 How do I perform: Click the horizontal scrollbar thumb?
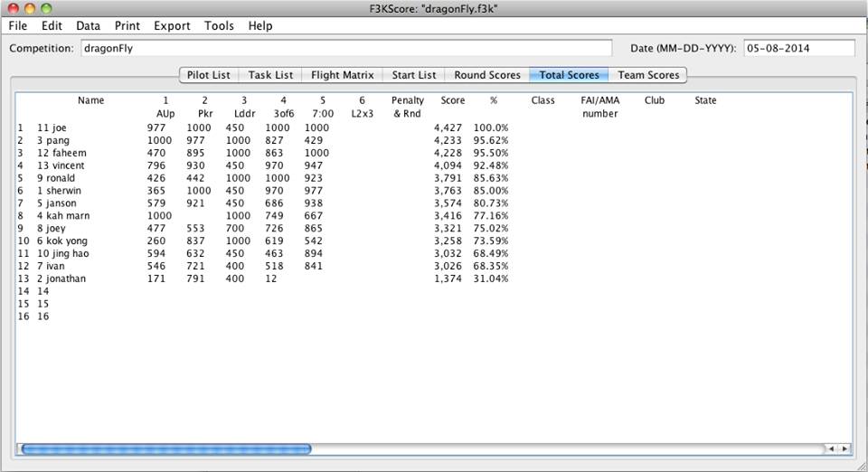[x=165, y=448]
